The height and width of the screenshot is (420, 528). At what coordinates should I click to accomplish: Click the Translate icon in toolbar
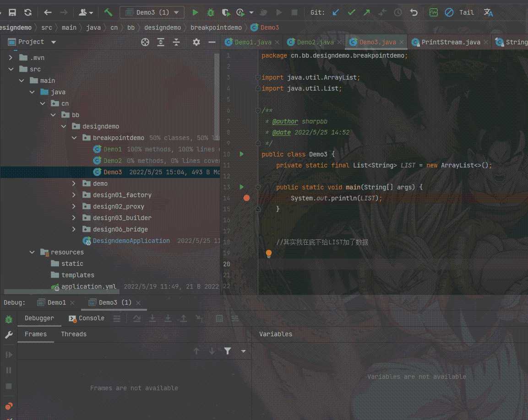coord(488,12)
